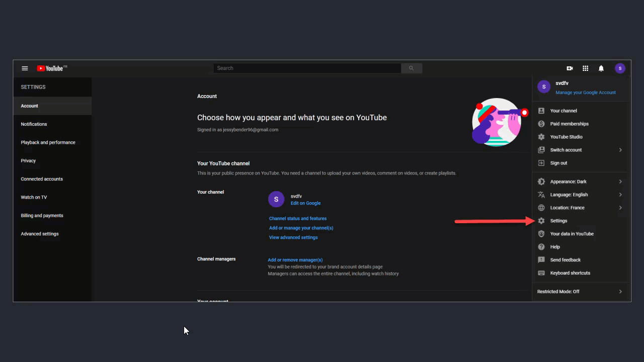Click the SETTINGS sidebar heading

[33, 87]
